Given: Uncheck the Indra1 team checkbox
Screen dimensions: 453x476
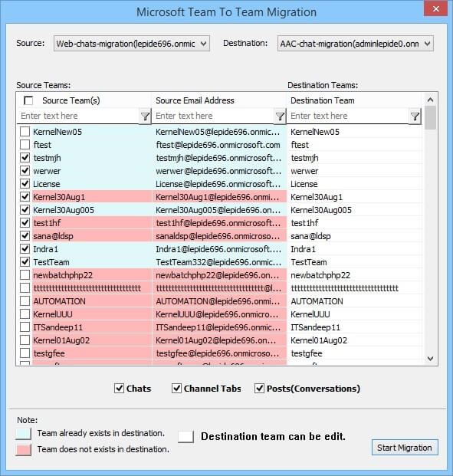Looking at the screenshot, I should coord(25,249).
